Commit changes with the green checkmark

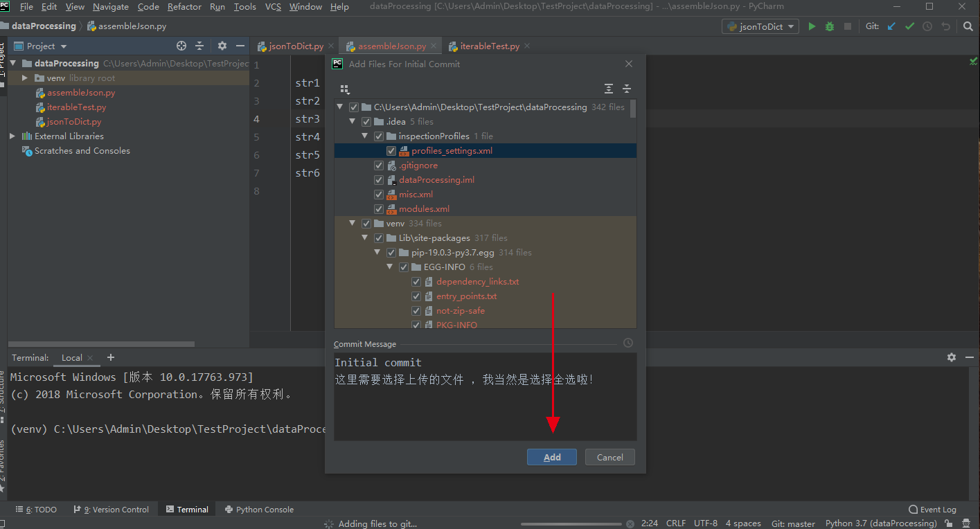click(x=909, y=26)
